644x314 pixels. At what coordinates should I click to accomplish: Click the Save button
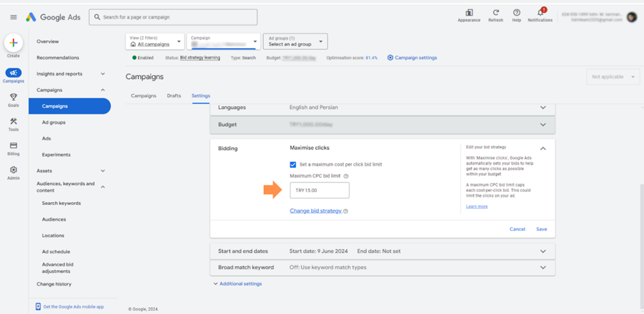pos(541,229)
